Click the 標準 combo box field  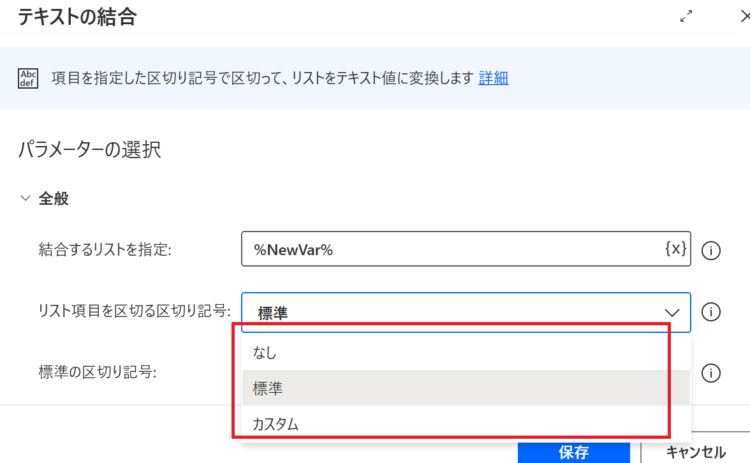pyautogui.click(x=466, y=312)
